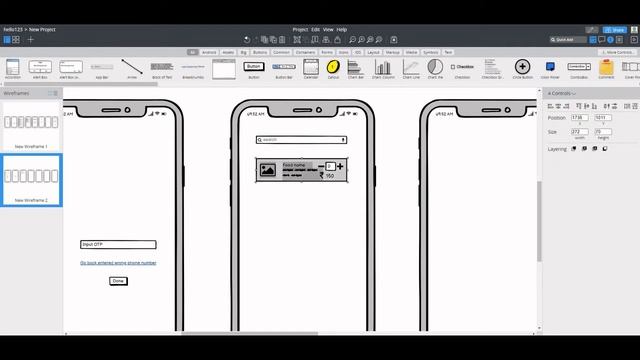This screenshot has width=640, height=360.
Task: Select the Markup category tab
Action: [x=393, y=52]
